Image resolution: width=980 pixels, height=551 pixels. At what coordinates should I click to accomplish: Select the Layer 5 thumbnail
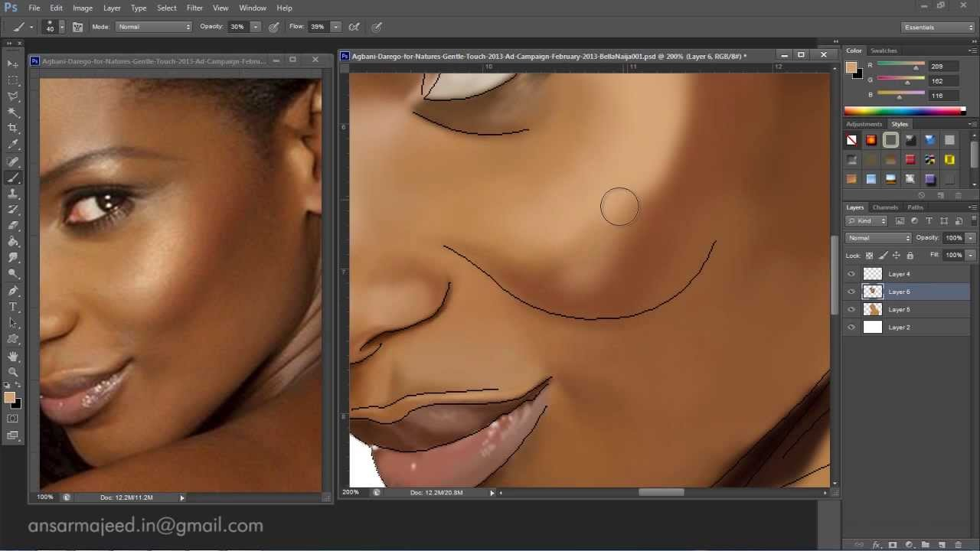coord(873,309)
